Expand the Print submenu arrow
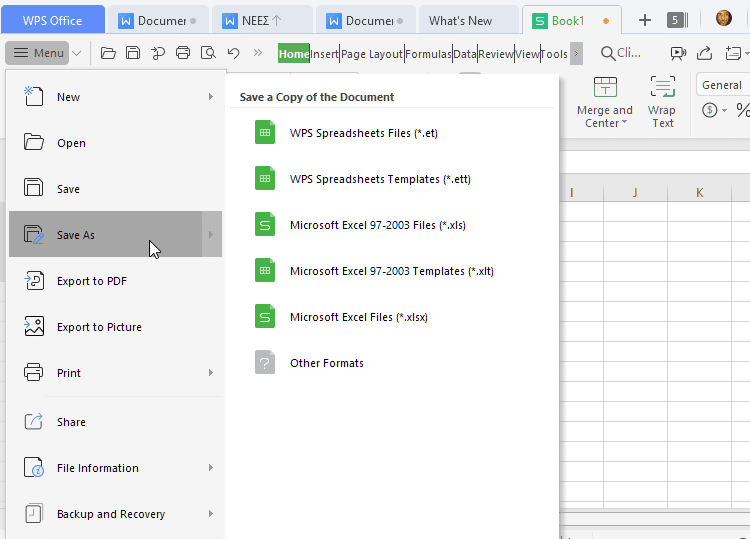 click(211, 373)
